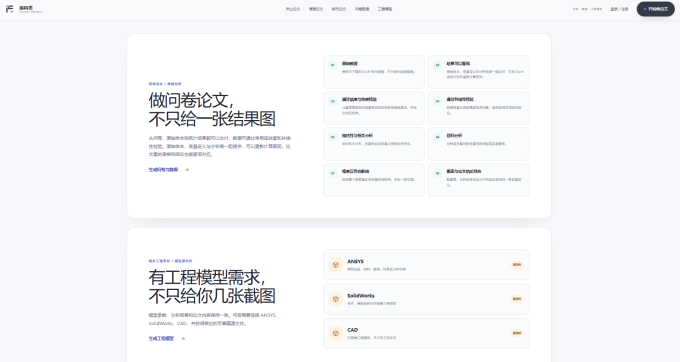Image resolution: width=680 pixels, height=362 pixels.
Task: Open the 课程论文 navigation item
Action: [316, 9]
